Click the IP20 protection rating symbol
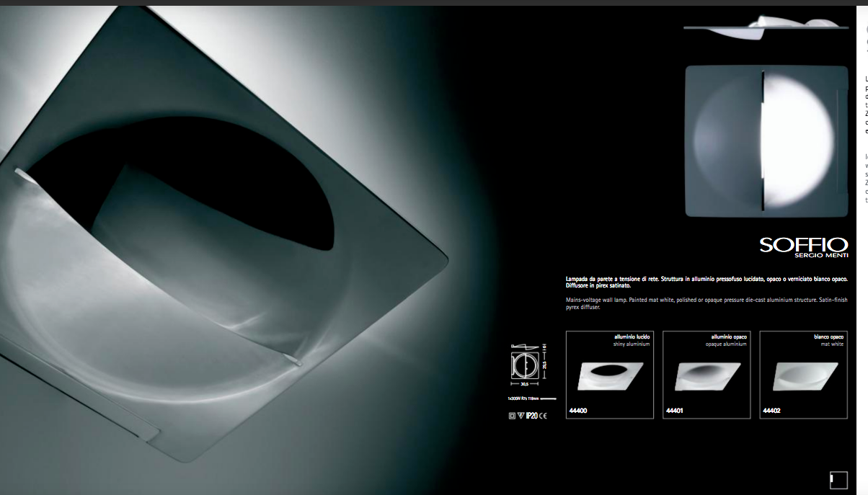Image resolution: width=868 pixels, height=495 pixels. [531, 415]
